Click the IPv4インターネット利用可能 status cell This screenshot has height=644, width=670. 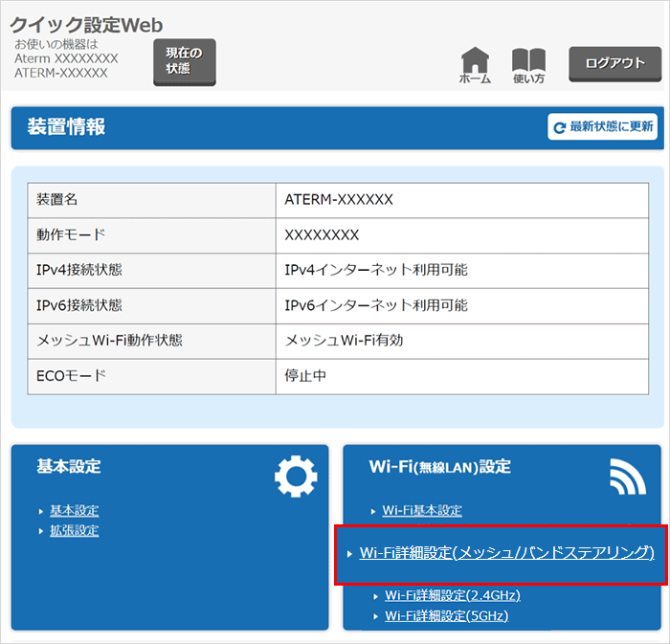(x=376, y=270)
